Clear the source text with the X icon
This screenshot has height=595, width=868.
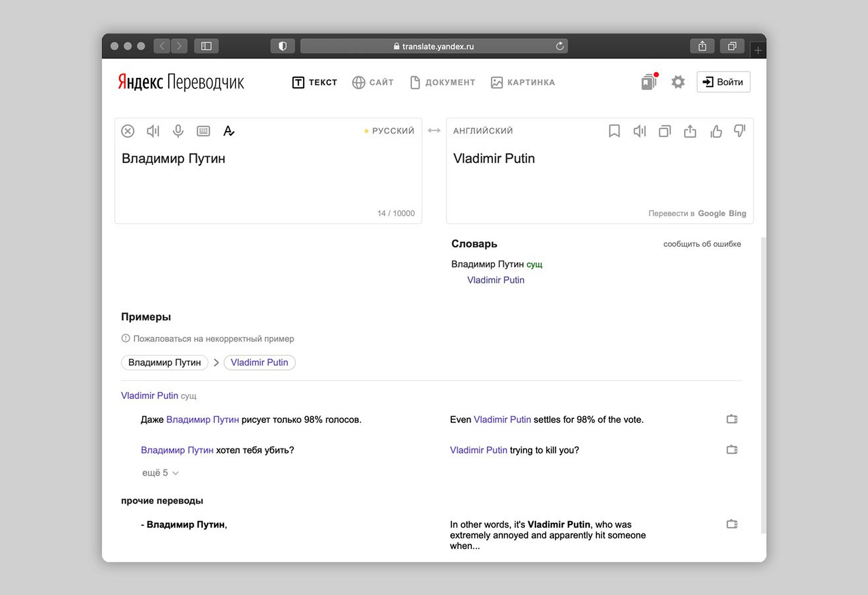coord(128,131)
